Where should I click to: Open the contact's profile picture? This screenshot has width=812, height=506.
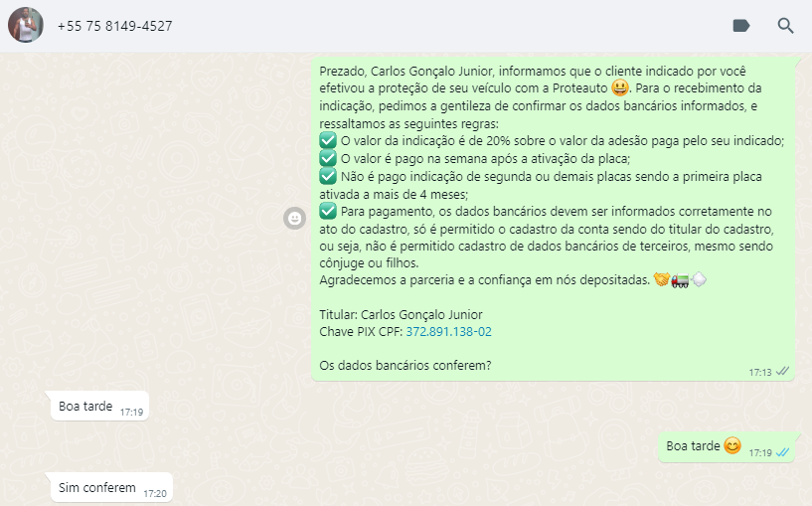pyautogui.click(x=26, y=25)
